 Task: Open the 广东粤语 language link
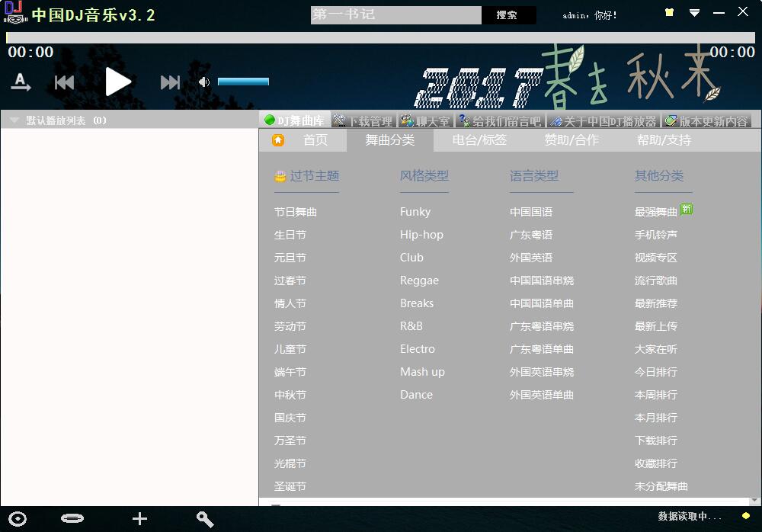tap(530, 235)
